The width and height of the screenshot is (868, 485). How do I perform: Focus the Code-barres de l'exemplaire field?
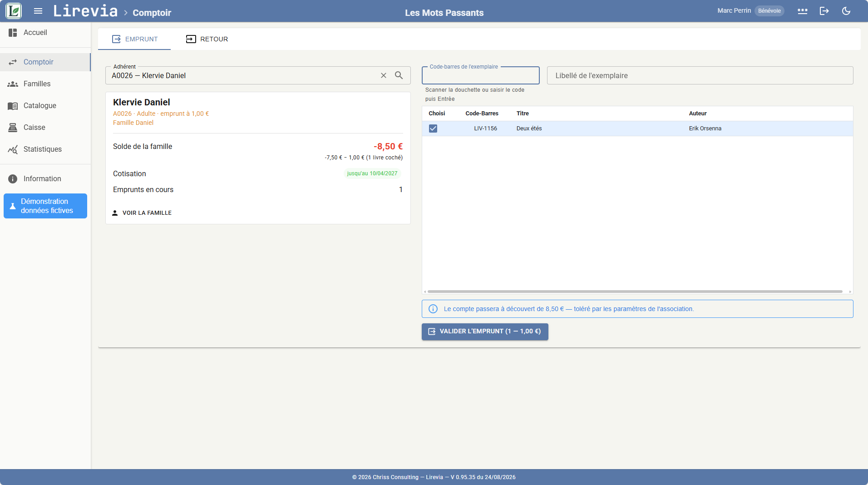(x=481, y=75)
